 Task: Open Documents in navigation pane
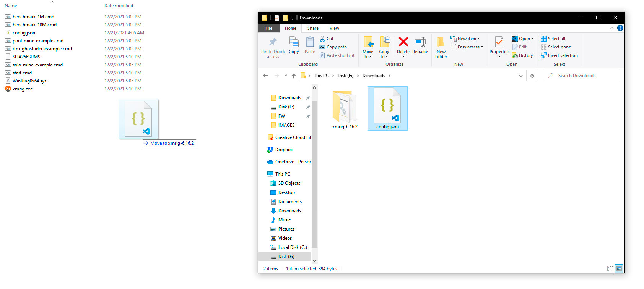click(x=290, y=202)
